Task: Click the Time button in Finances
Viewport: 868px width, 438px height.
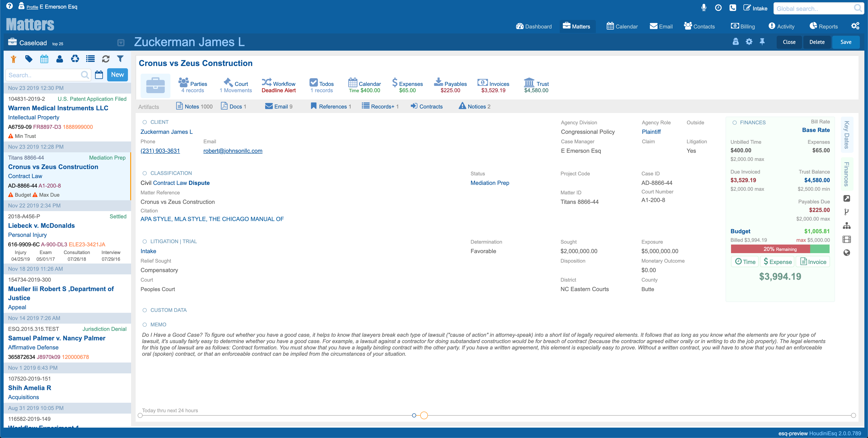Action: pyautogui.click(x=745, y=262)
